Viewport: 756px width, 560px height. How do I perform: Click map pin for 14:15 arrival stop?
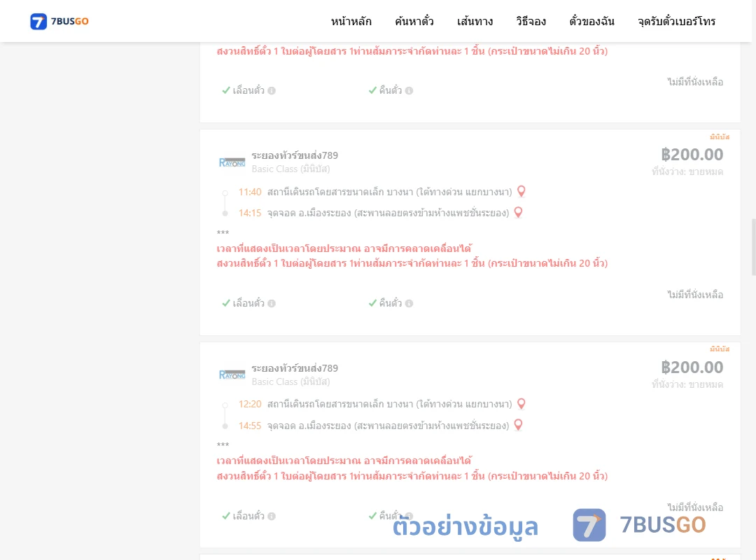tap(518, 213)
